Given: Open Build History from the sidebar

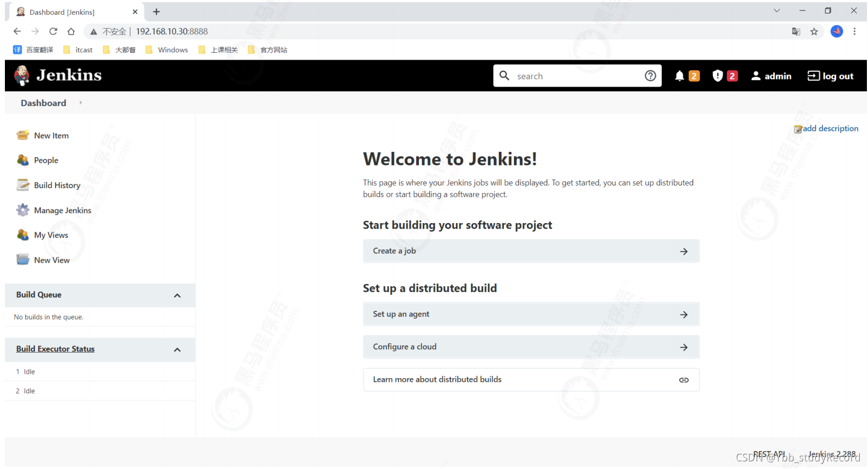Looking at the screenshot, I should [x=57, y=185].
